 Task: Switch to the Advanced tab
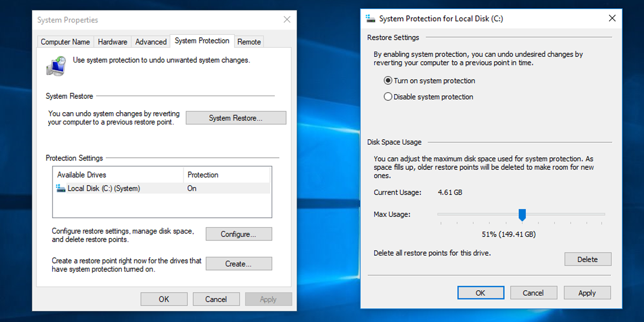pos(151,41)
